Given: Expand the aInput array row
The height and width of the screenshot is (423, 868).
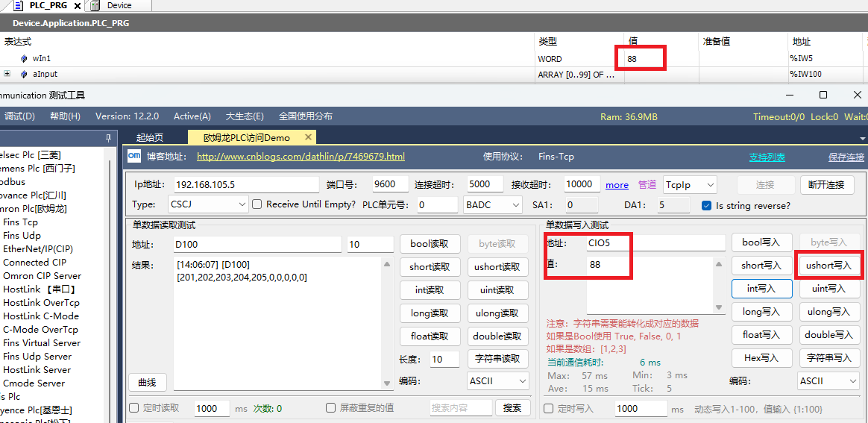Looking at the screenshot, I should pyautogui.click(x=7, y=74).
